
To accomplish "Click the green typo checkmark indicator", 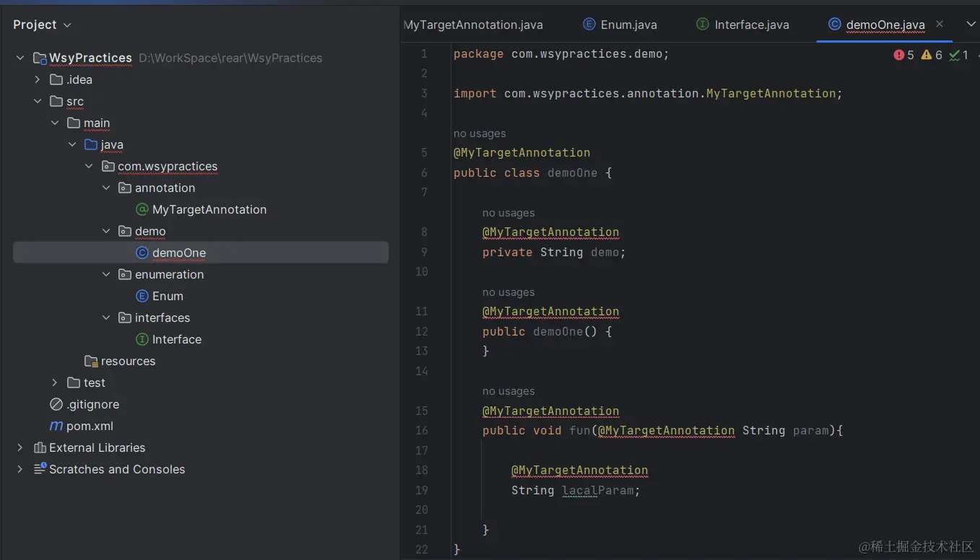I will tap(955, 55).
